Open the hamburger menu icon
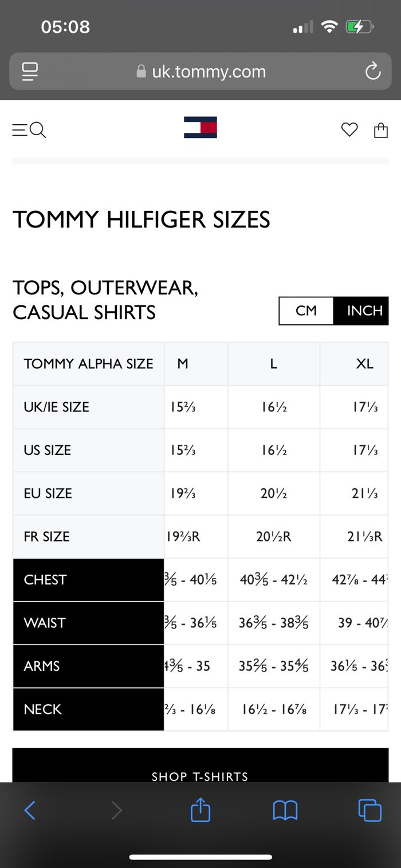This screenshot has width=401, height=868. (19, 131)
